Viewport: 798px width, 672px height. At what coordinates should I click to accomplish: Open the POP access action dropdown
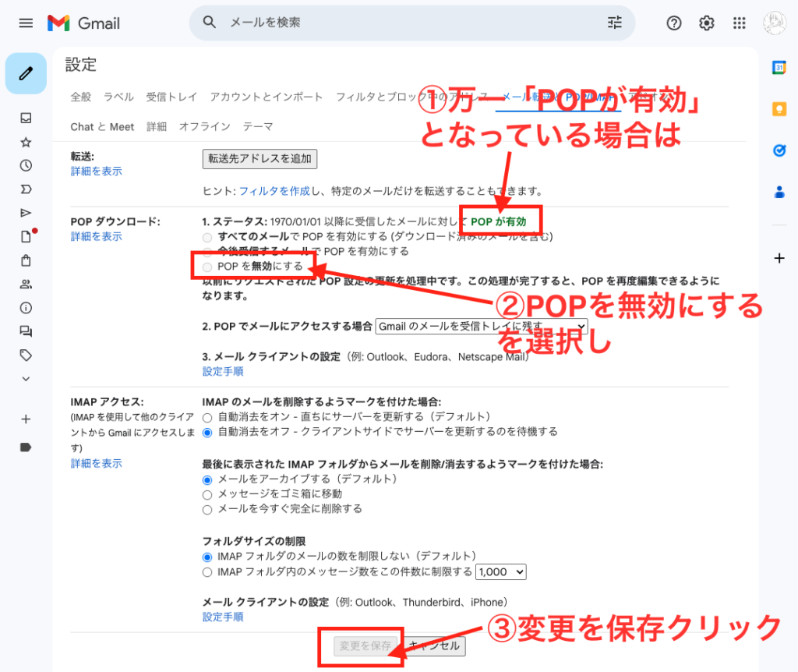pyautogui.click(x=481, y=327)
